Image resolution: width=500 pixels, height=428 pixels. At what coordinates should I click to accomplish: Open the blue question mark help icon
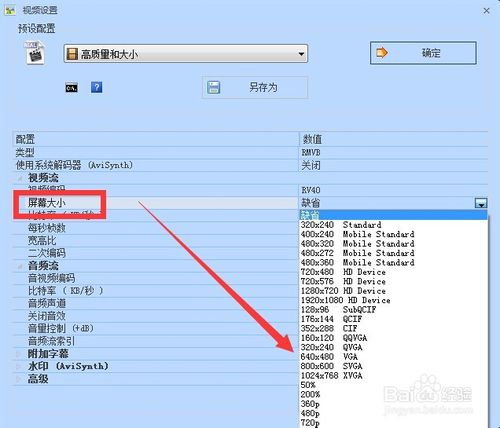point(97,87)
